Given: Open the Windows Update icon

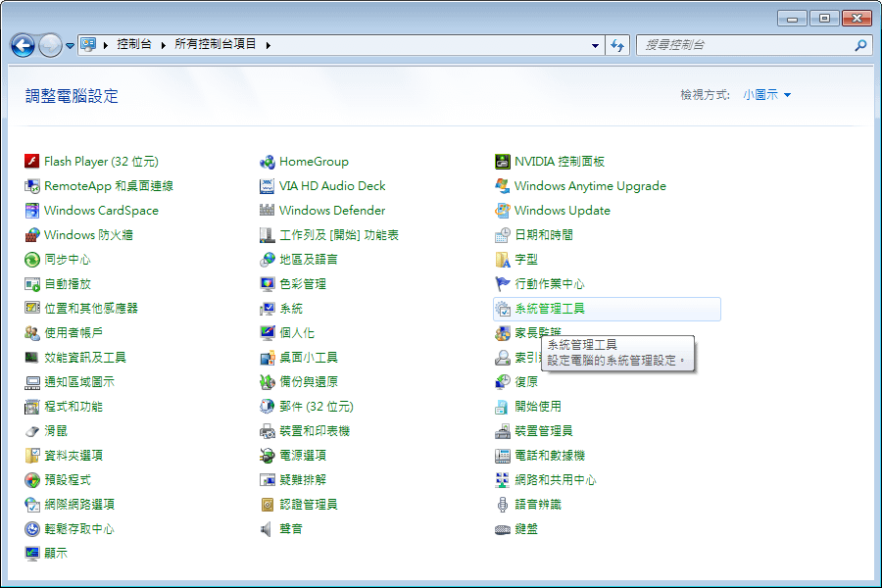Looking at the screenshot, I should tap(503, 211).
